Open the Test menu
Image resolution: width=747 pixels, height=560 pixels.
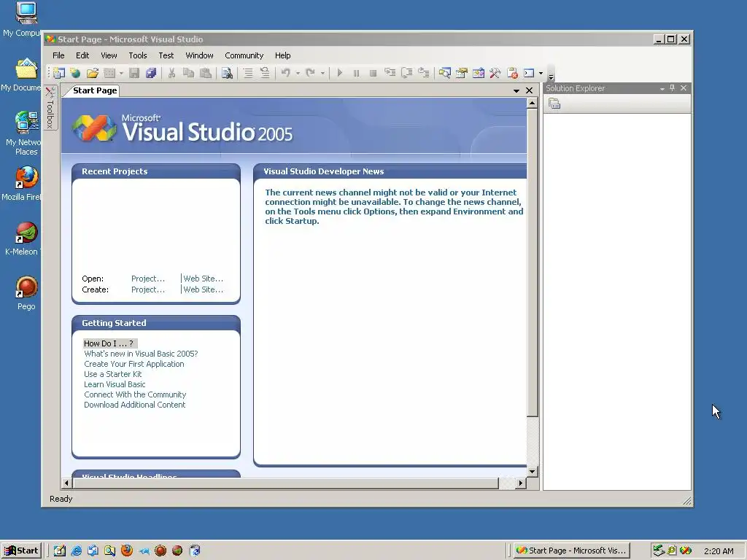click(x=166, y=55)
